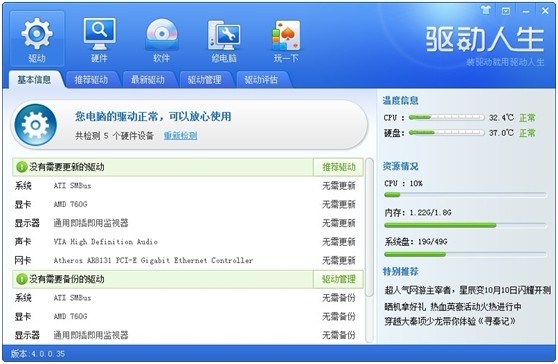Select the ATI SMBus row under updates
558x364 pixels.
(188, 185)
